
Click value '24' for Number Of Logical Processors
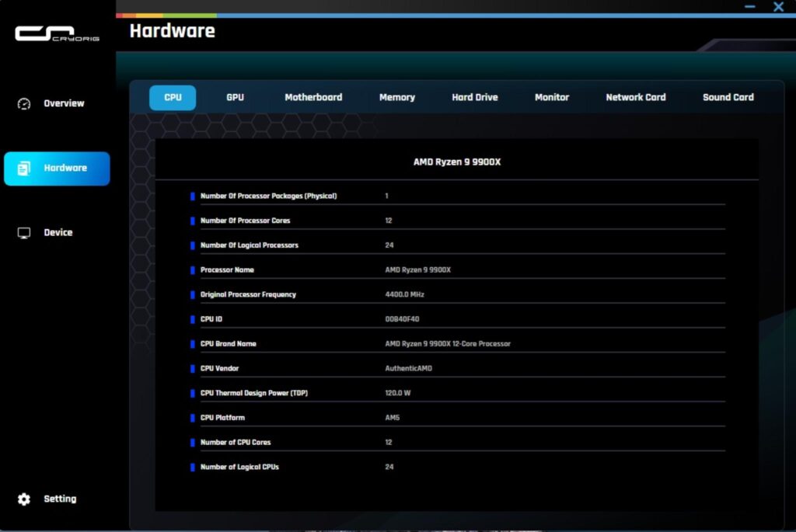389,245
